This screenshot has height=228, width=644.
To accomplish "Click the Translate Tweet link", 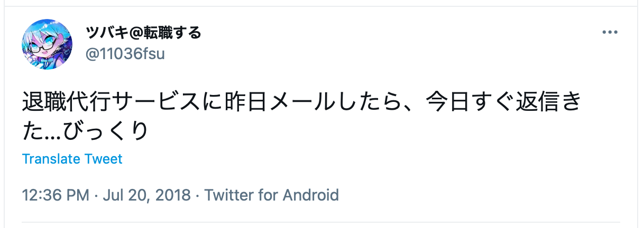I will pyautogui.click(x=72, y=159).
